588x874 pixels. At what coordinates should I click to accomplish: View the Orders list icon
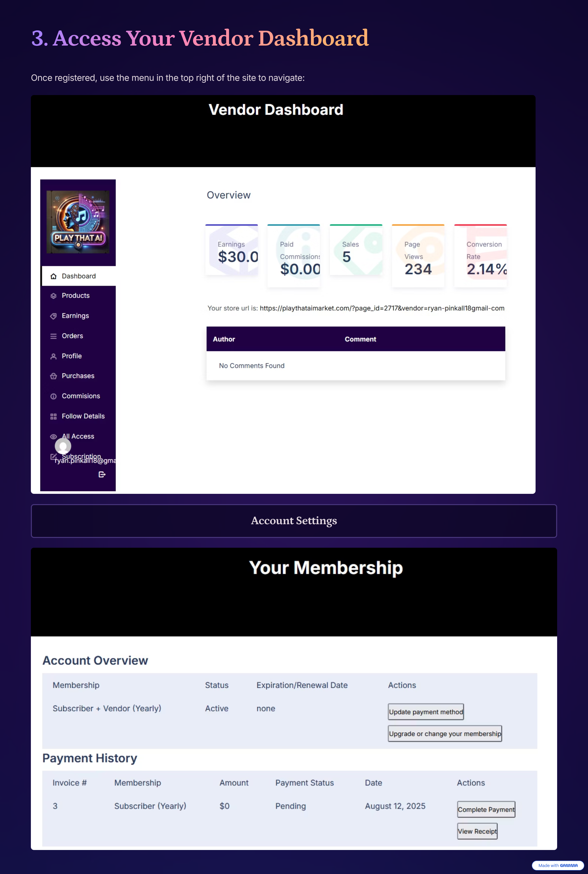54,336
